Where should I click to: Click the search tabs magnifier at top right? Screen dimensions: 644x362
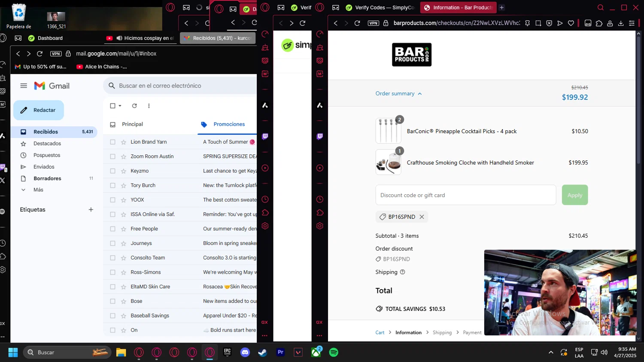[601, 7]
